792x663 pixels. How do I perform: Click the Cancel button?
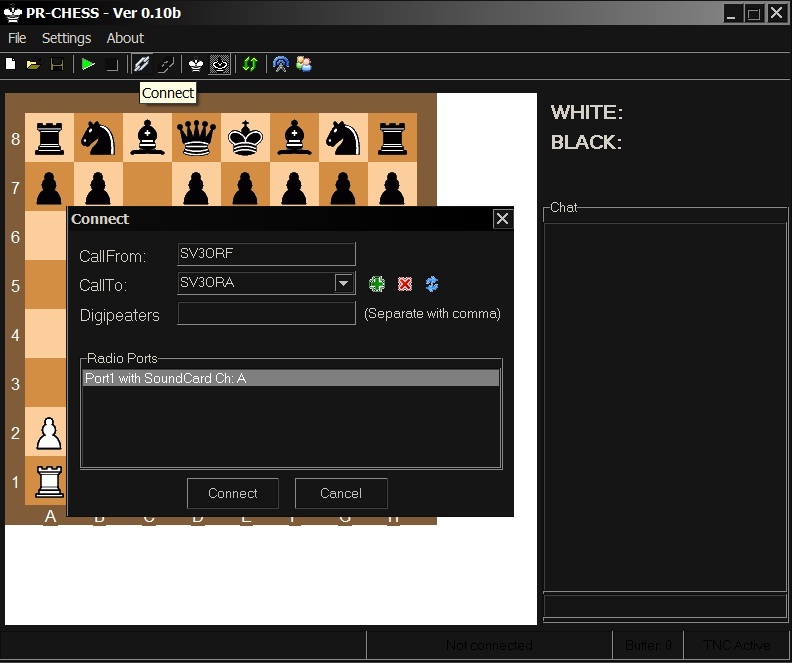point(341,493)
